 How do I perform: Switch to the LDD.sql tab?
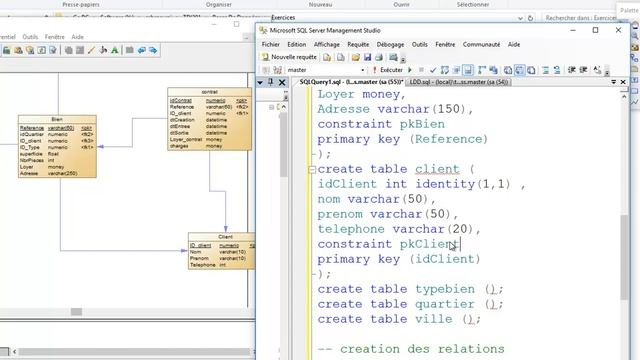[x=459, y=82]
